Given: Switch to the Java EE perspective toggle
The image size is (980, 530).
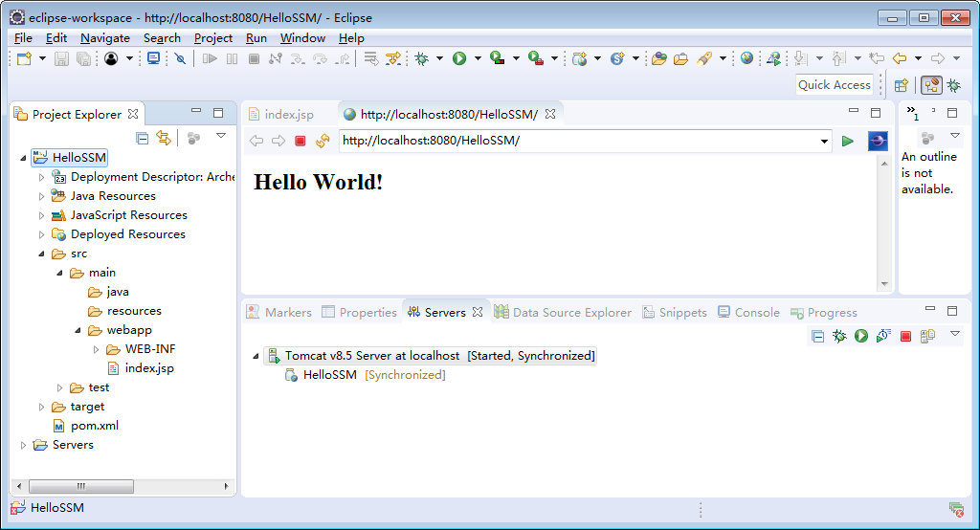Looking at the screenshot, I should point(930,85).
